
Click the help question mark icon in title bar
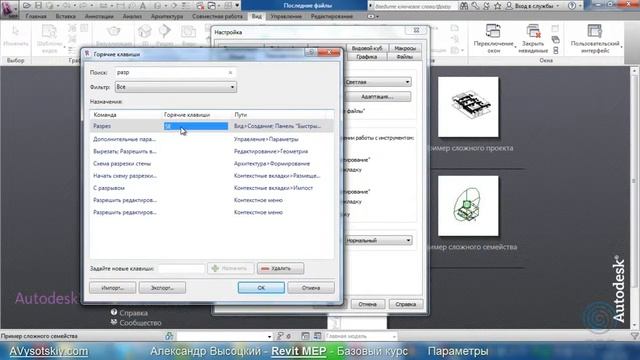pos(572,6)
